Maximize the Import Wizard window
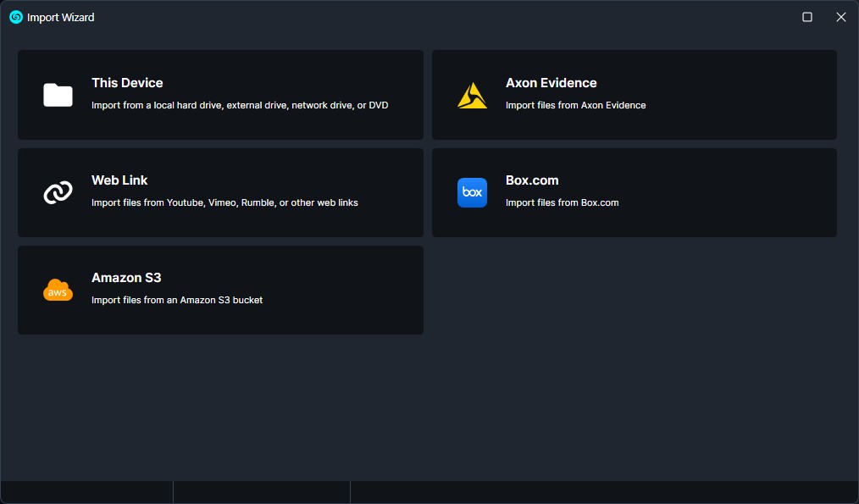The height and width of the screenshot is (504, 859). 807,17
